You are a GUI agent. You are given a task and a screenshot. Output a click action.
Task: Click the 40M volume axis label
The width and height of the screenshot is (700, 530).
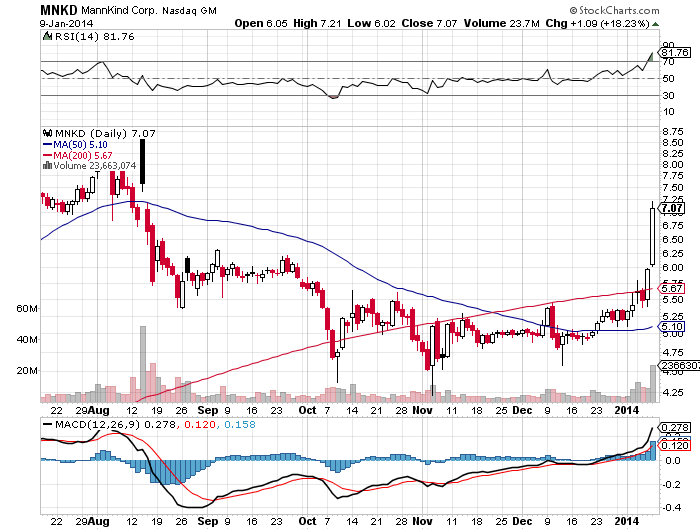(27, 339)
